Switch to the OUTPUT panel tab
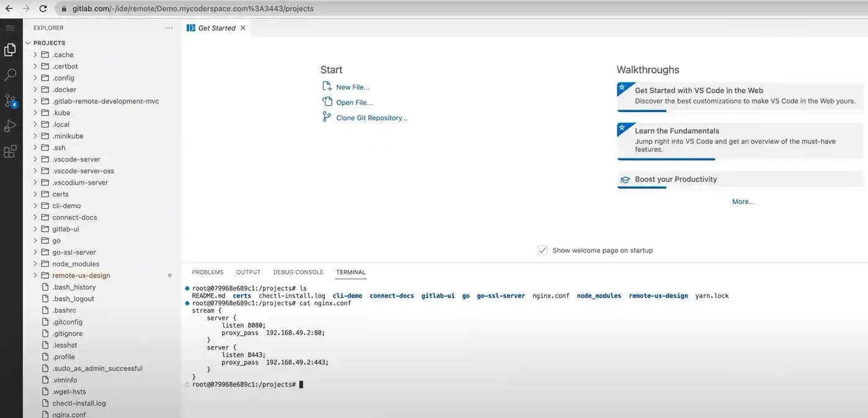 [248, 272]
